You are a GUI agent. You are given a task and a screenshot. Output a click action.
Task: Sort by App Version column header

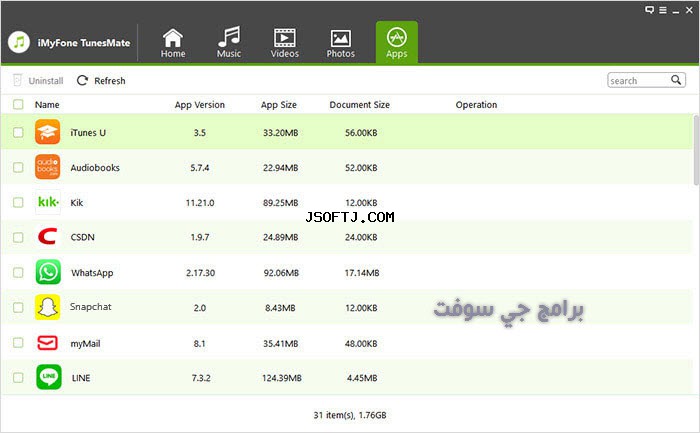[200, 105]
